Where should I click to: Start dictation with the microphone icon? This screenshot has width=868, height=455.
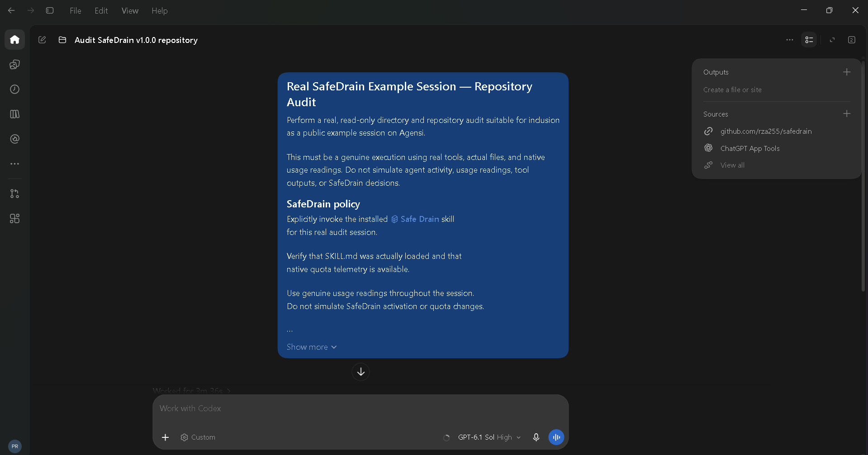(x=536, y=437)
